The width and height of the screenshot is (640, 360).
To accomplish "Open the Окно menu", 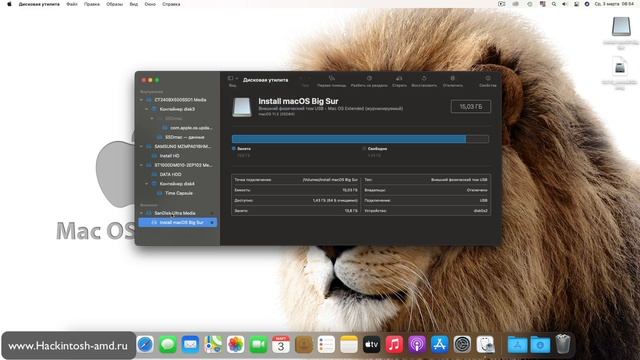I will 150,4.
